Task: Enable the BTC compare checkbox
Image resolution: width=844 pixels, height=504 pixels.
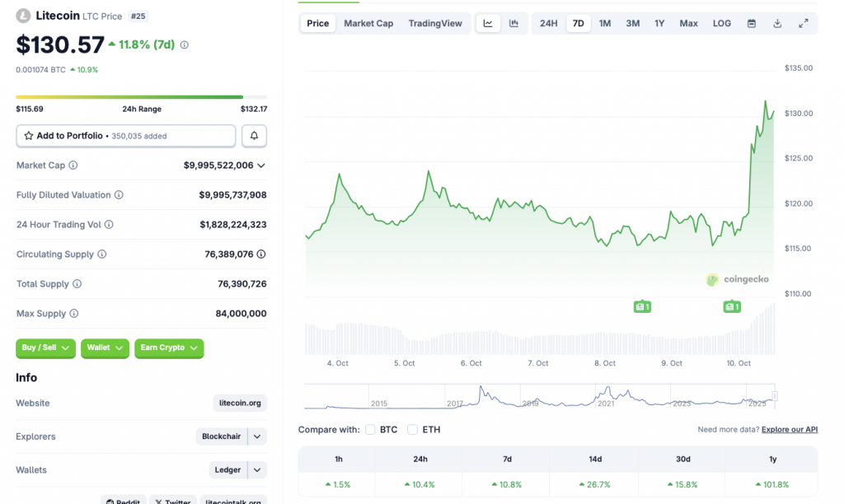Action: [x=370, y=430]
